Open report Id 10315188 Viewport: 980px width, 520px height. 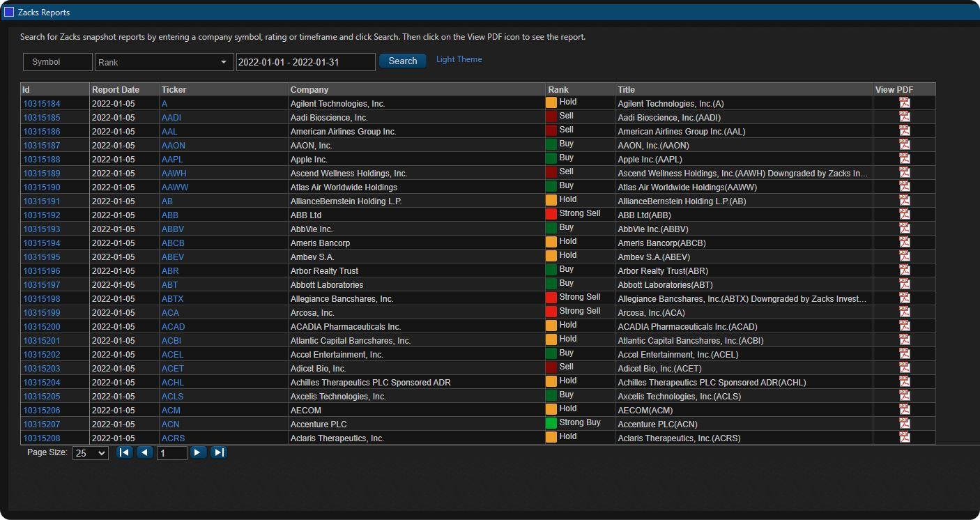42,160
